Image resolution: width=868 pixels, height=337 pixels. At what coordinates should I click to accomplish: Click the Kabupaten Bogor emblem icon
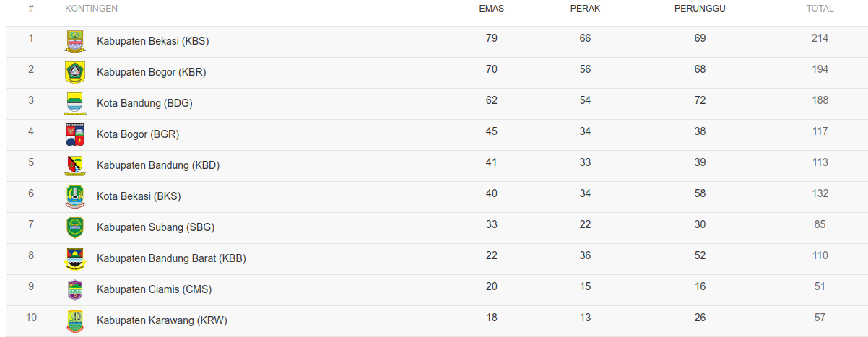(75, 72)
